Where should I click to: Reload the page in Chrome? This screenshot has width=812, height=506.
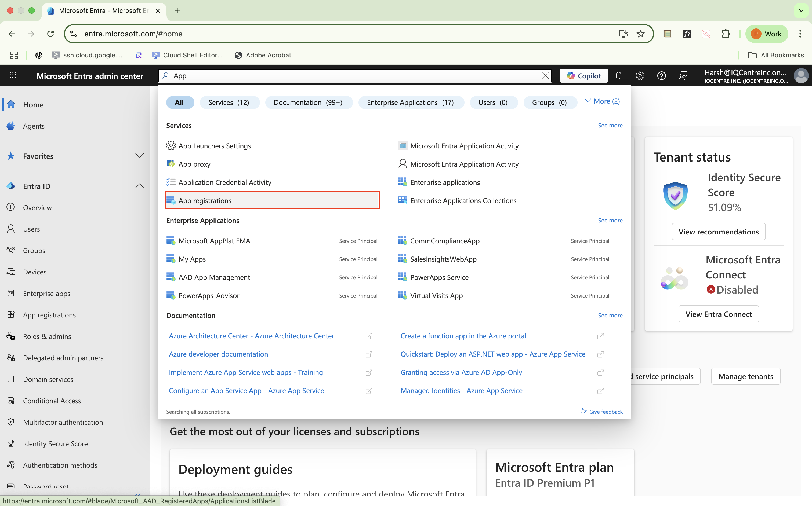point(50,34)
